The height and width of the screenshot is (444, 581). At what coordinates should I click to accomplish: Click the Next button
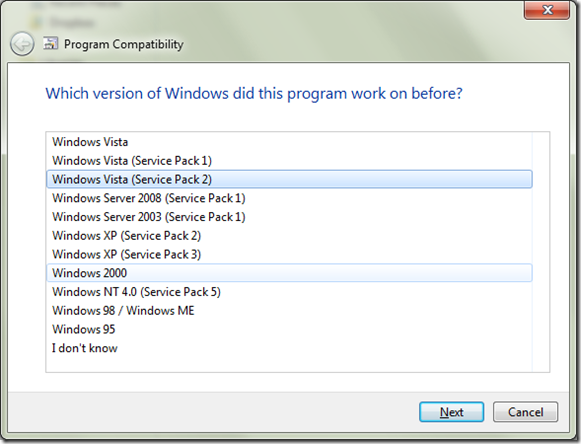pos(451,412)
